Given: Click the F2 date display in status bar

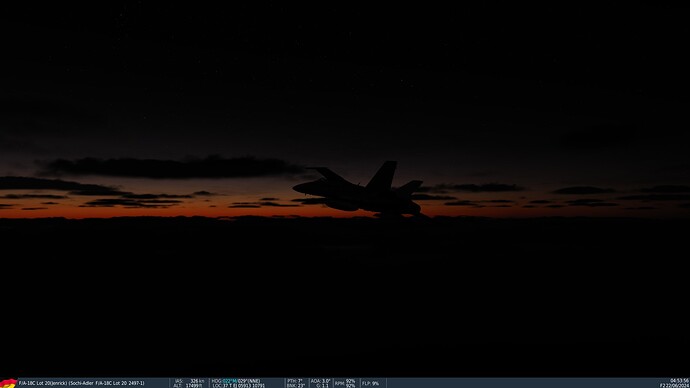Looking at the screenshot, I should (675, 385).
